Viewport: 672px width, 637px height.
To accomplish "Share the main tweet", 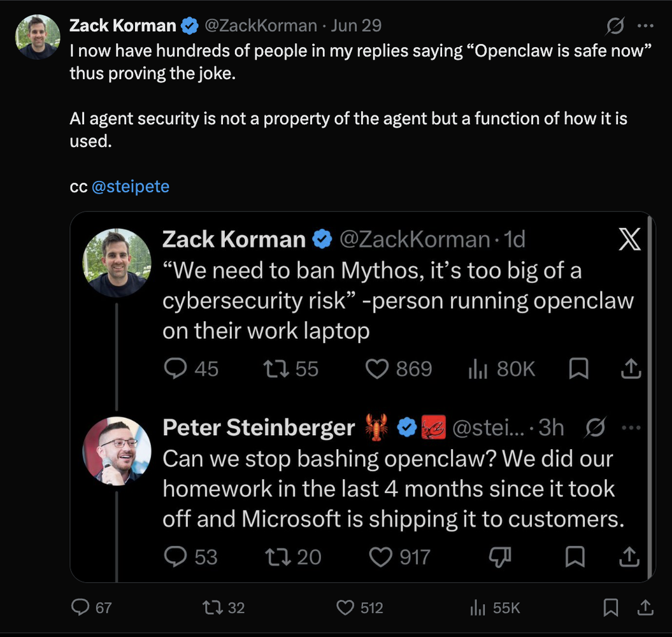I will 645,608.
